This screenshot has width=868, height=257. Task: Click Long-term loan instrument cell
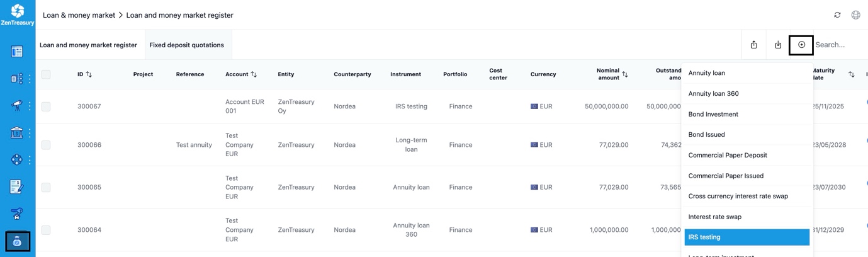point(411,145)
